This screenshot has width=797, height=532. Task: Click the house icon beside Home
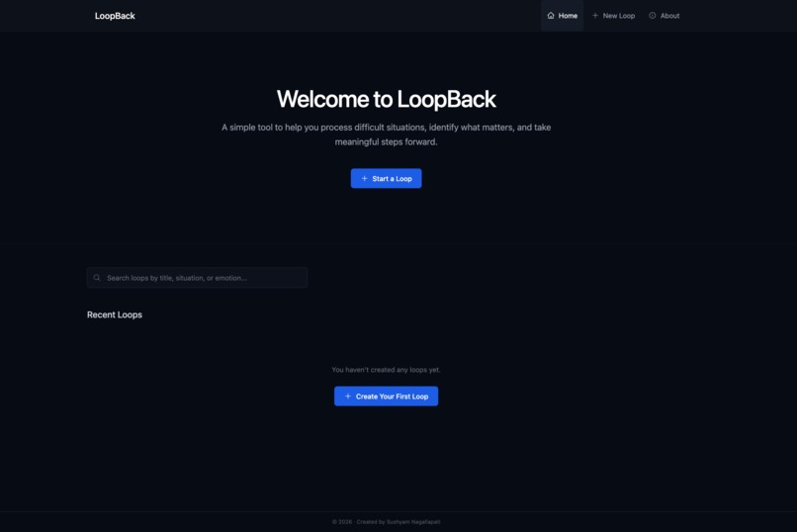pyautogui.click(x=551, y=16)
